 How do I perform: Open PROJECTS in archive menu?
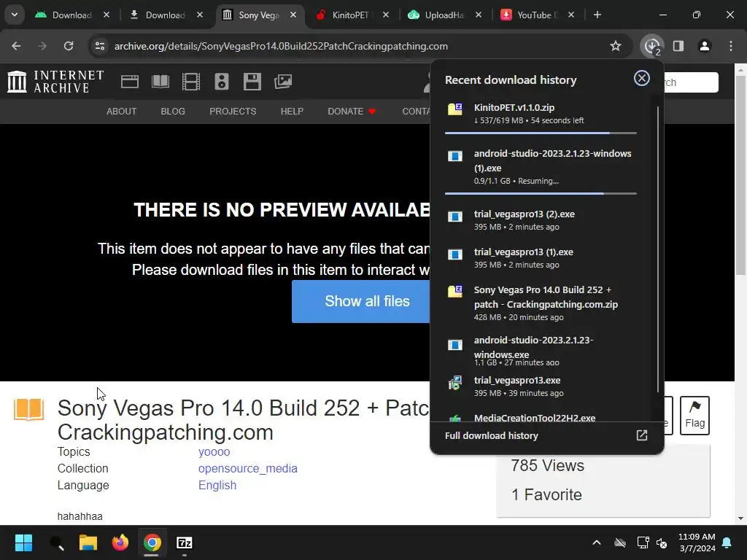(233, 112)
